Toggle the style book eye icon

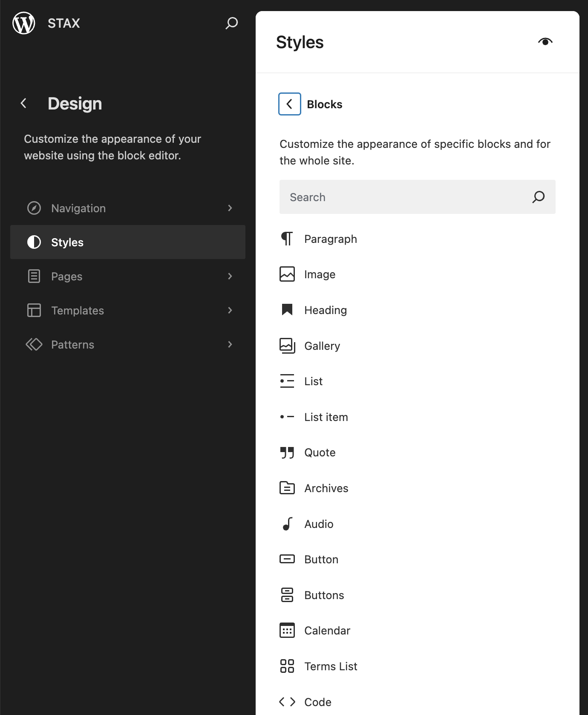tap(545, 42)
